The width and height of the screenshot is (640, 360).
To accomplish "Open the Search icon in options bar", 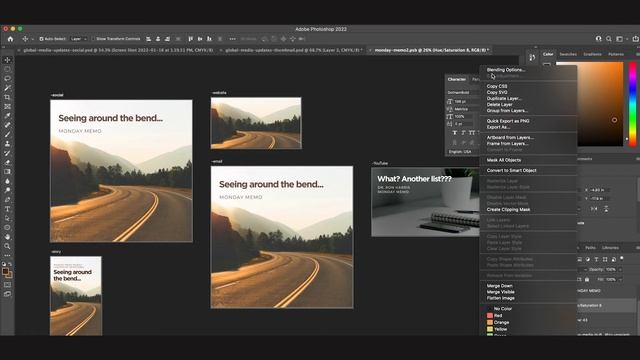I will coord(609,39).
